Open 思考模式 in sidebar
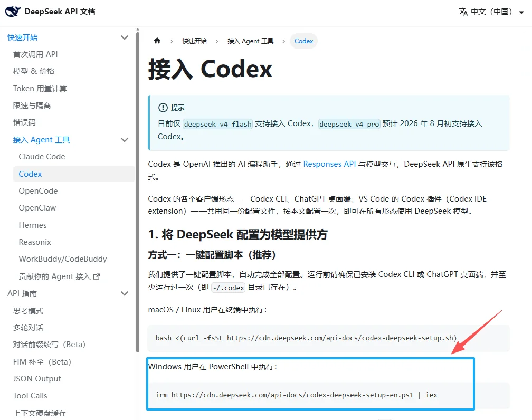Screen dimensions: 532x420 click(x=28, y=311)
